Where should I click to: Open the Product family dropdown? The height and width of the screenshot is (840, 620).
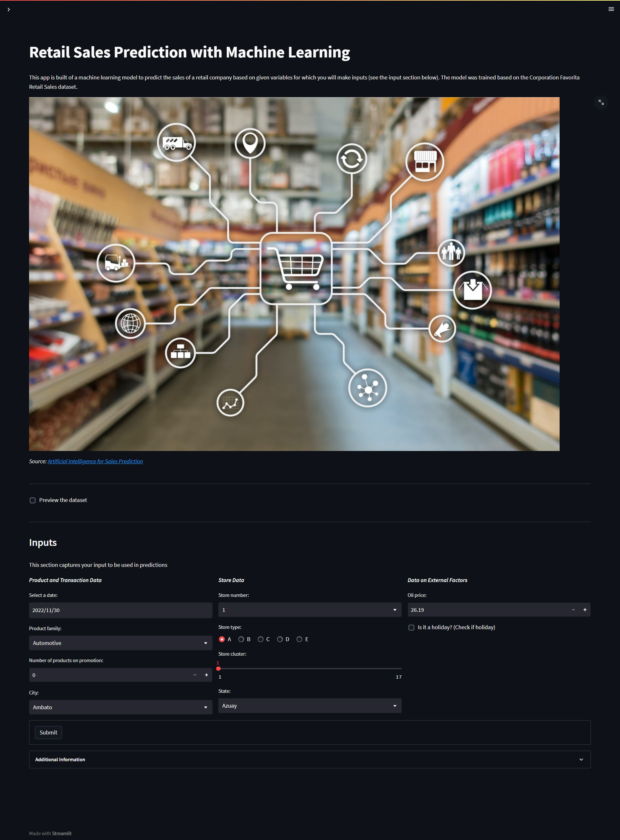120,643
